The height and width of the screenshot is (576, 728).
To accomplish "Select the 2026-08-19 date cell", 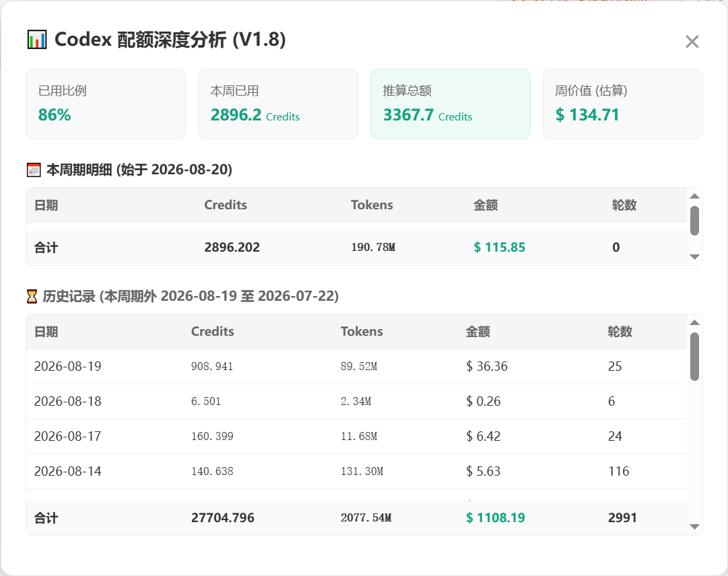I will click(x=68, y=366).
